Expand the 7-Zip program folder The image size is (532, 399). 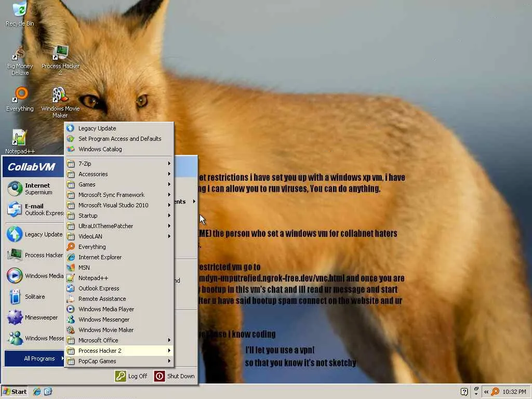pos(119,164)
